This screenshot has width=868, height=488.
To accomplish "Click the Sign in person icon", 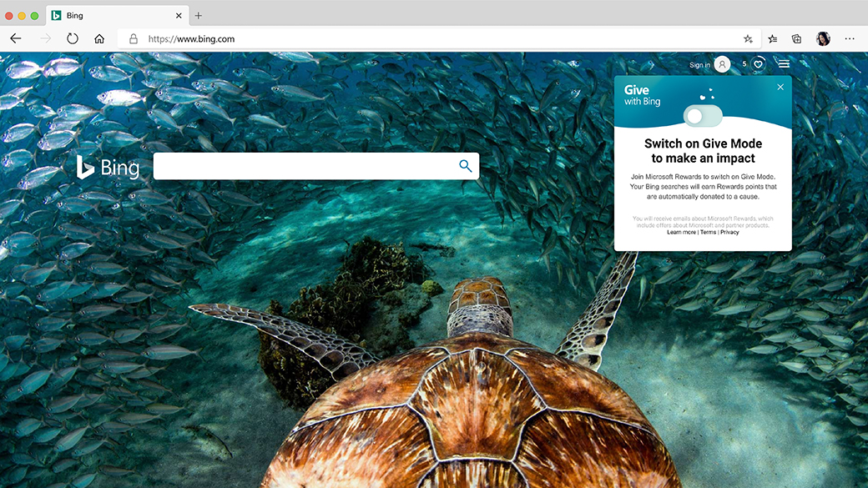I will click(x=722, y=64).
